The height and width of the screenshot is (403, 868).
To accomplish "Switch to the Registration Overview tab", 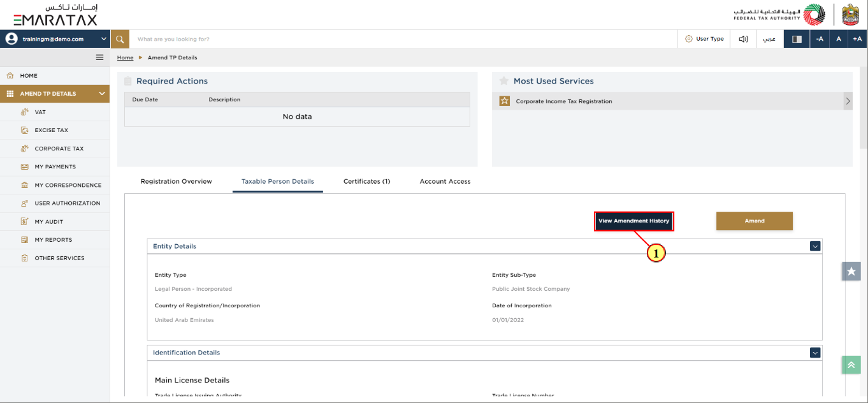I will point(176,182).
